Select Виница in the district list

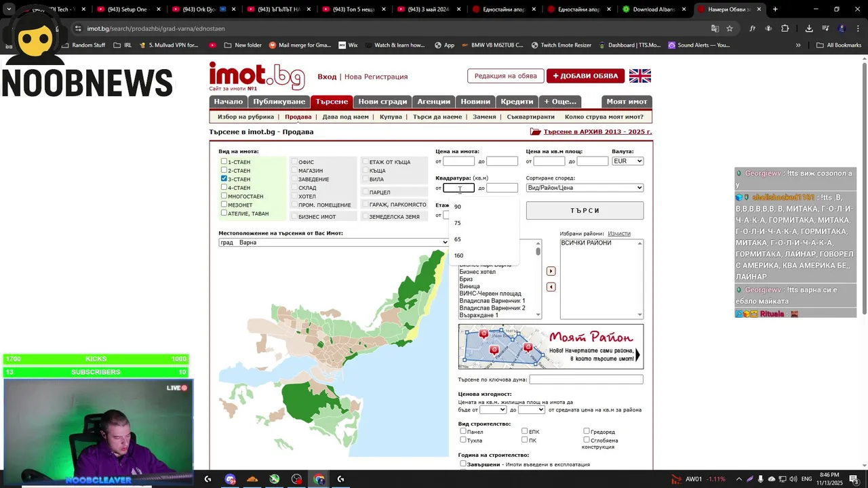[469, 287]
